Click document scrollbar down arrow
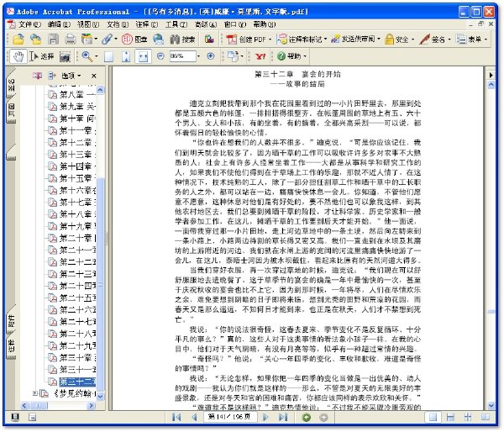Viewport: 504px width, 432px height. tap(491, 406)
